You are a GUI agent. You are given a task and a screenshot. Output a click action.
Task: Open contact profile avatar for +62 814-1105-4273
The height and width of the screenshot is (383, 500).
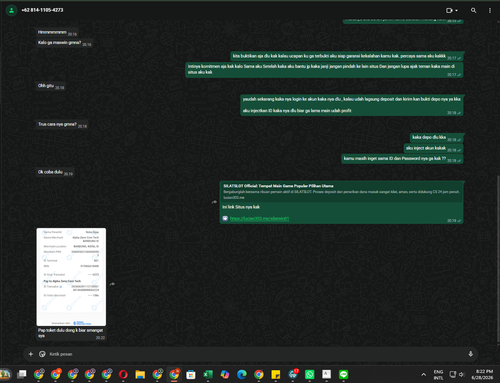11,10
